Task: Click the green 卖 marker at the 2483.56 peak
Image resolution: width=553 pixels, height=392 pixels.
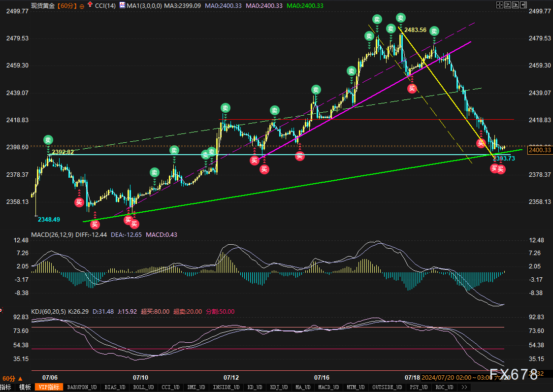Action: 401,18
